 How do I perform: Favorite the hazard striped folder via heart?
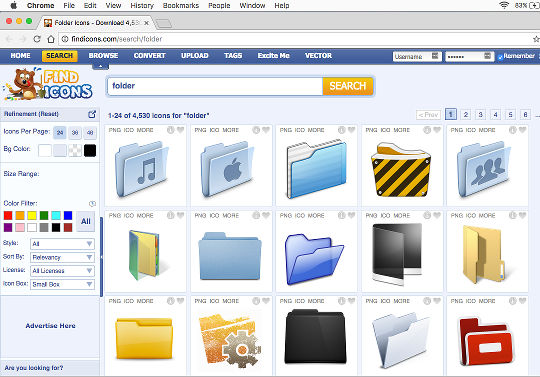(437, 130)
